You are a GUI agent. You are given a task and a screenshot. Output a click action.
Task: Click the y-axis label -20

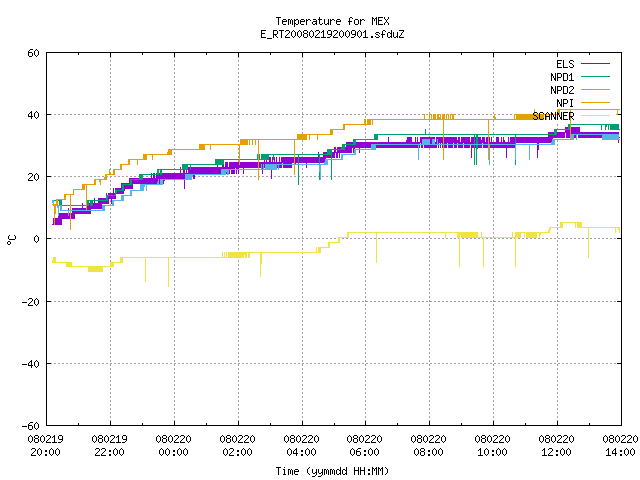(30, 302)
